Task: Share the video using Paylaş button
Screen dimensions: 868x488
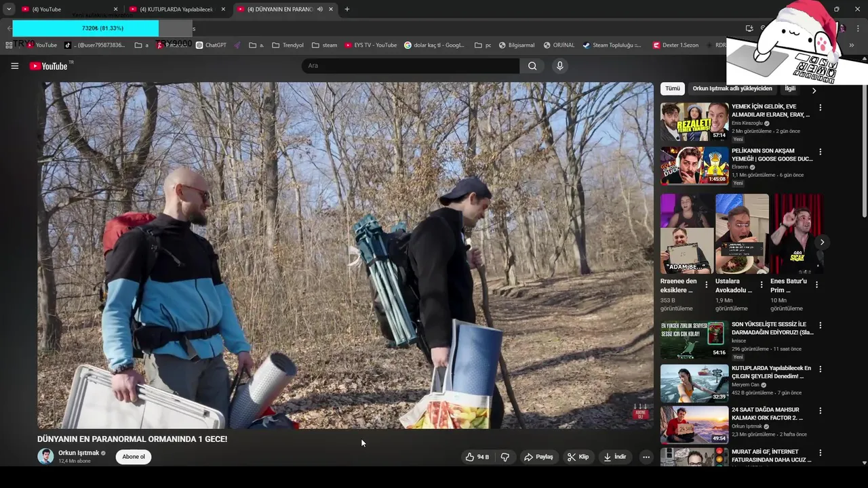Action: pos(538,457)
